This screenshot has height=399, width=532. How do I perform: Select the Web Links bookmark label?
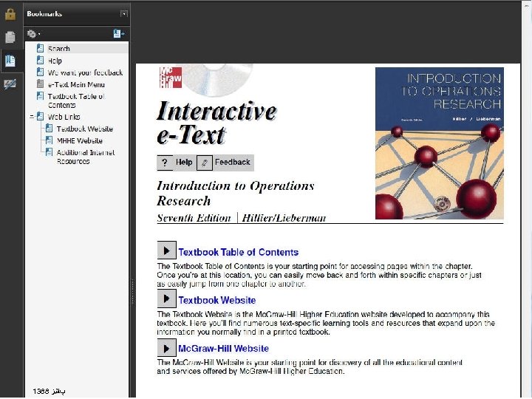(64, 117)
